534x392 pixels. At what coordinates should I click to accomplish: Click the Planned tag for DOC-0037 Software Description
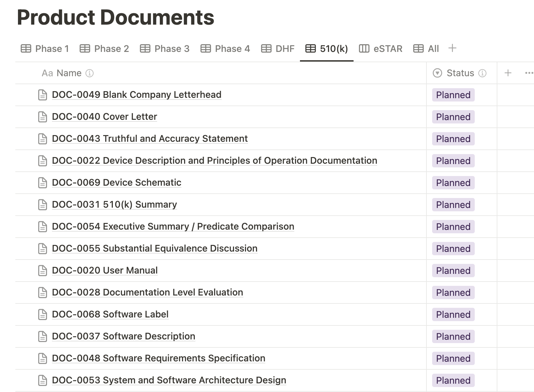point(453,337)
